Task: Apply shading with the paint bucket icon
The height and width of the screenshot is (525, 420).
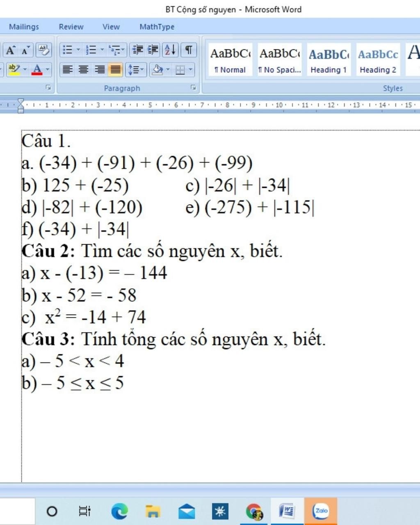Action: pyautogui.click(x=157, y=69)
